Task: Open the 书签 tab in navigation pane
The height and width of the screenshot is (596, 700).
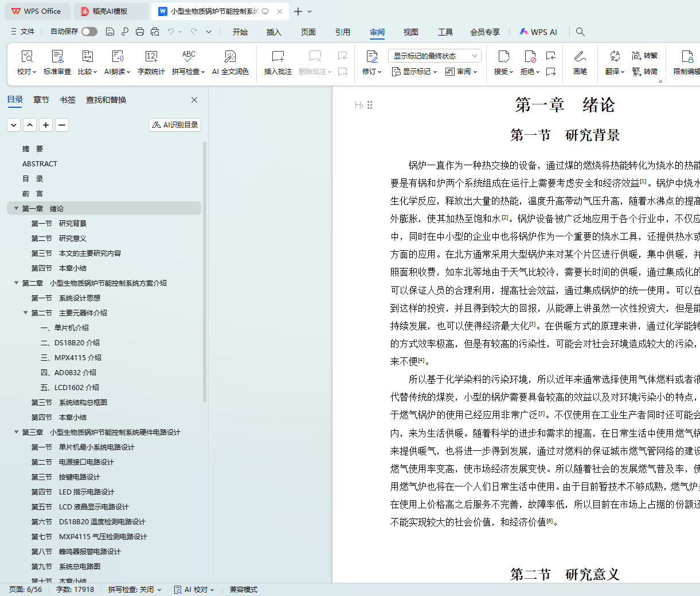Action: [68, 100]
